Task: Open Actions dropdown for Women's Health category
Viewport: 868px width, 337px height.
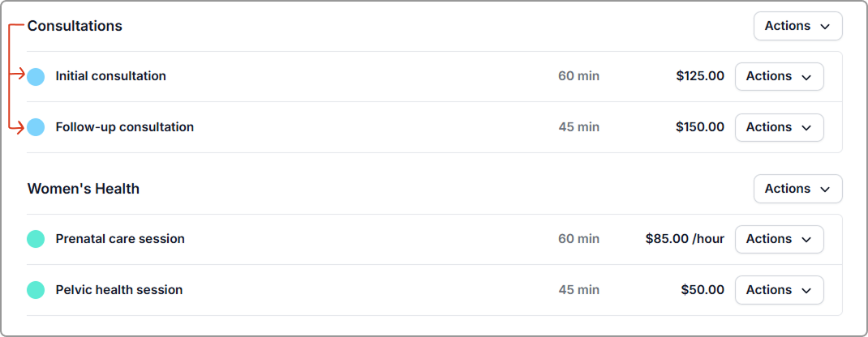Action: (797, 189)
